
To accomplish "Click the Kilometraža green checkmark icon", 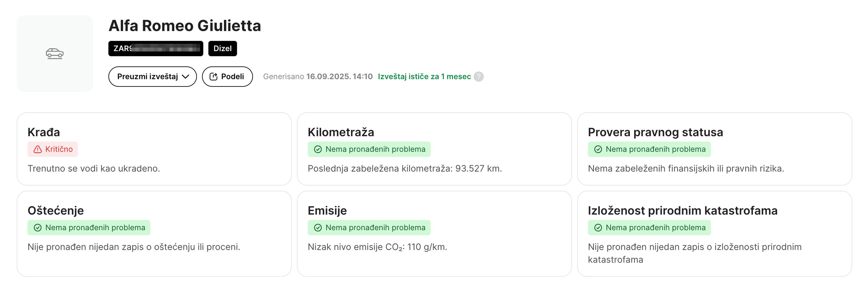I will pos(318,149).
